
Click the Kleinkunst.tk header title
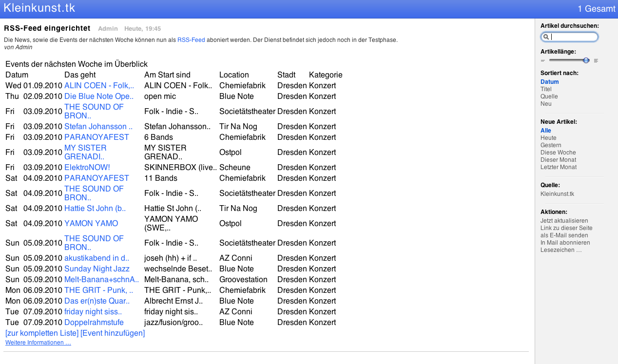(39, 8)
